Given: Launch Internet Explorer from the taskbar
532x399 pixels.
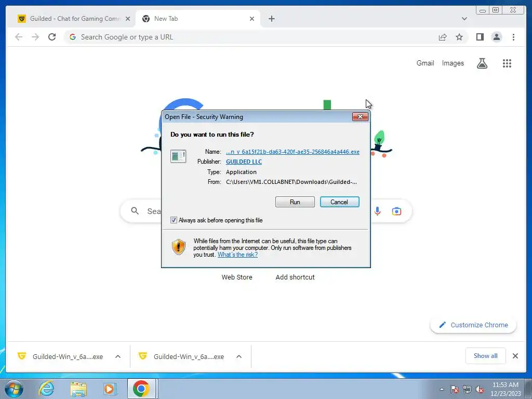Looking at the screenshot, I should click(x=46, y=389).
